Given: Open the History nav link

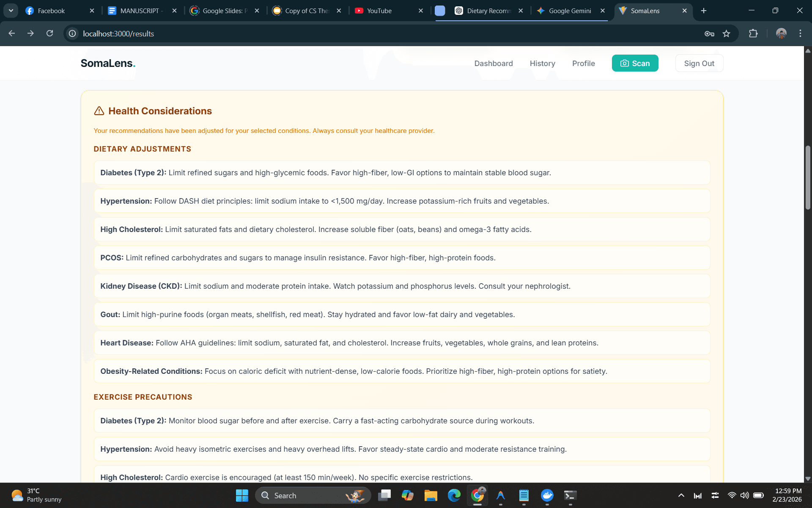Looking at the screenshot, I should tap(542, 63).
